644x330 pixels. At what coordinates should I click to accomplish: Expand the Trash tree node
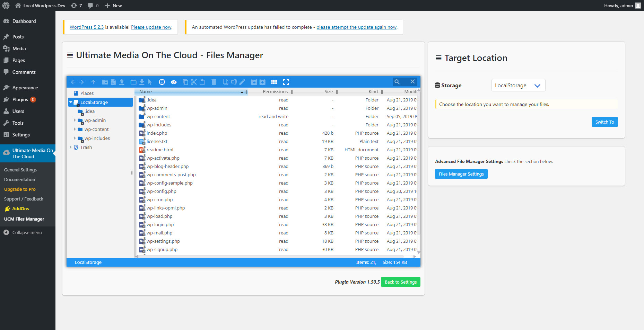point(71,147)
